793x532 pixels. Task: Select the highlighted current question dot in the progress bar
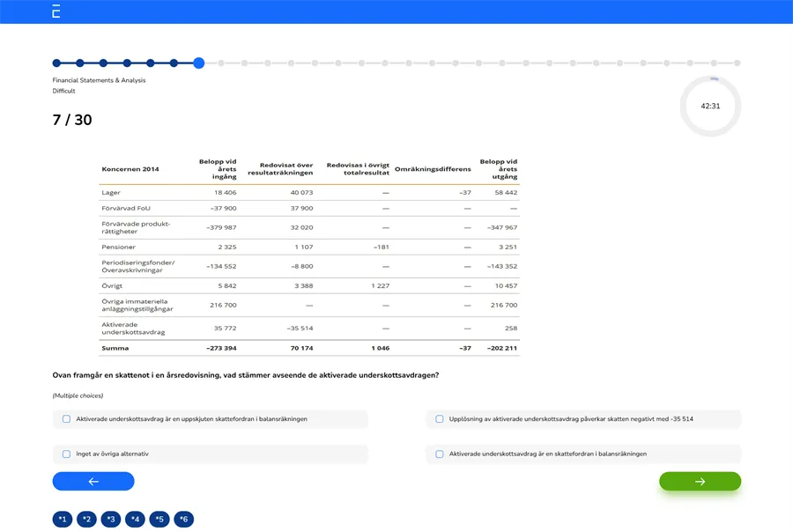(x=197, y=63)
